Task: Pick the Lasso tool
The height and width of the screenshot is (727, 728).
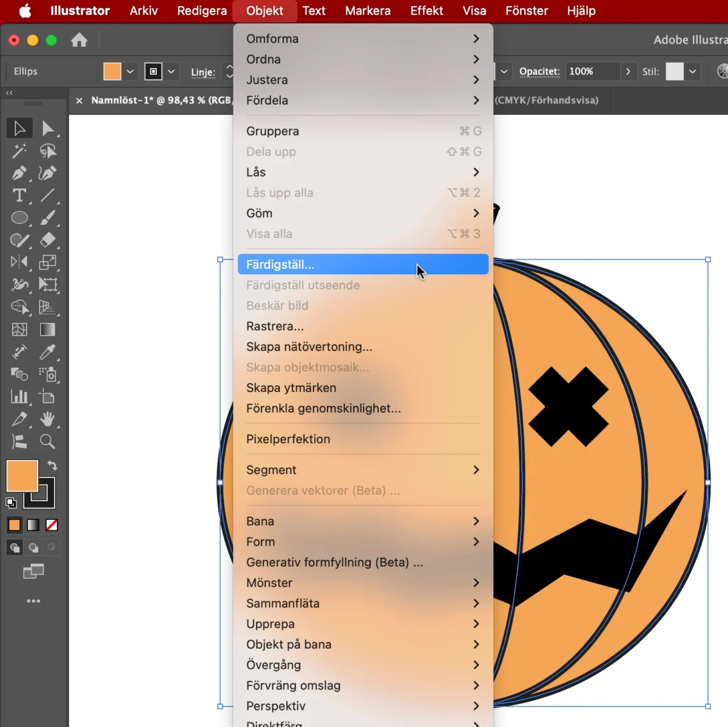Action: point(48,150)
